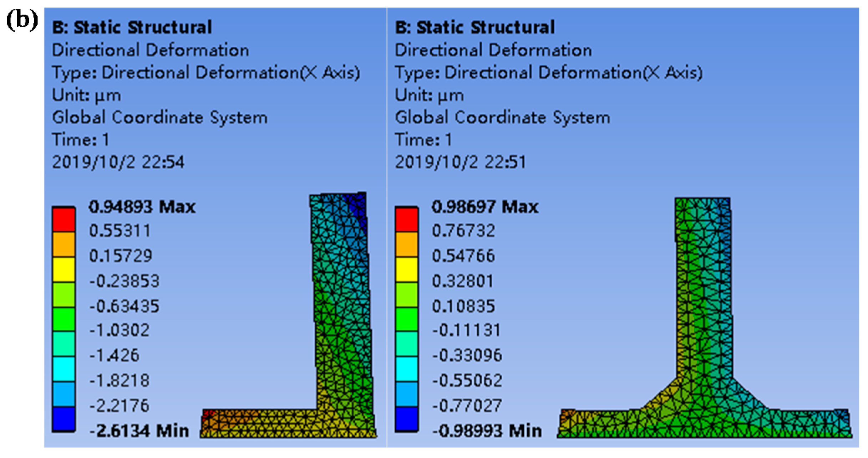Select the -2.6134 Min legend label
868x458 pixels.
[139, 431]
